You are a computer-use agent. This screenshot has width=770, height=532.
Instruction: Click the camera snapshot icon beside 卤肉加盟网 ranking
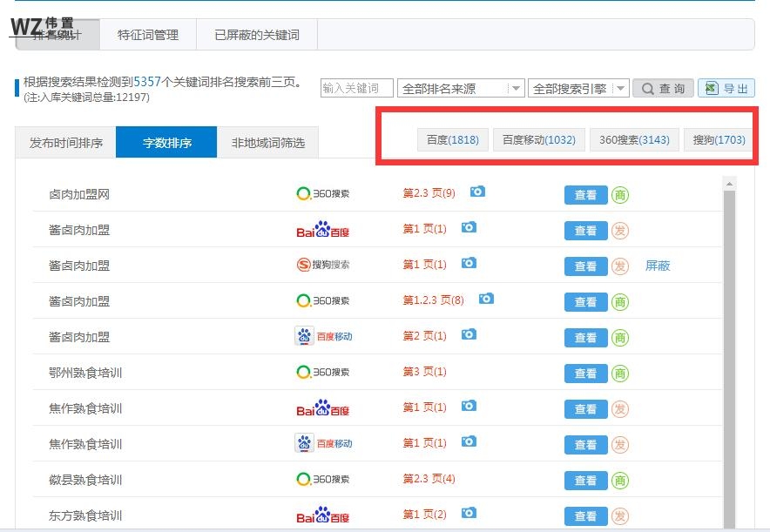tap(477, 192)
